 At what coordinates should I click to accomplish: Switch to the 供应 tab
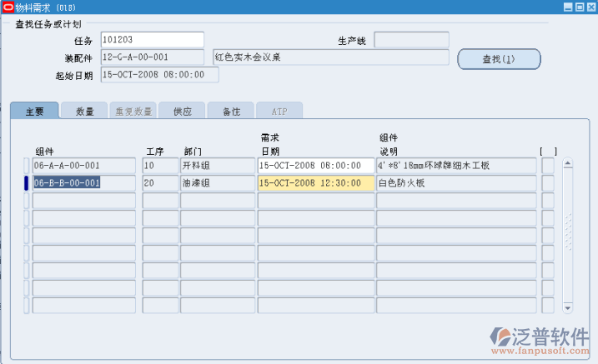182,111
